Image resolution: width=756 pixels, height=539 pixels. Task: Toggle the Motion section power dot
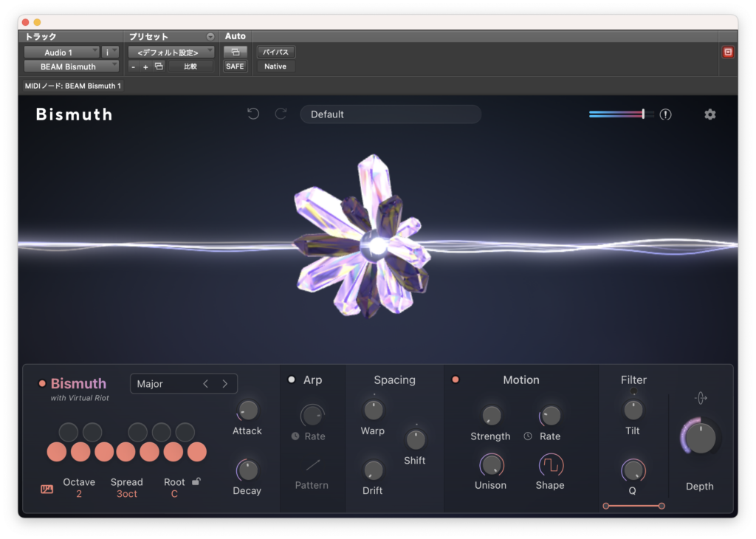tap(455, 380)
